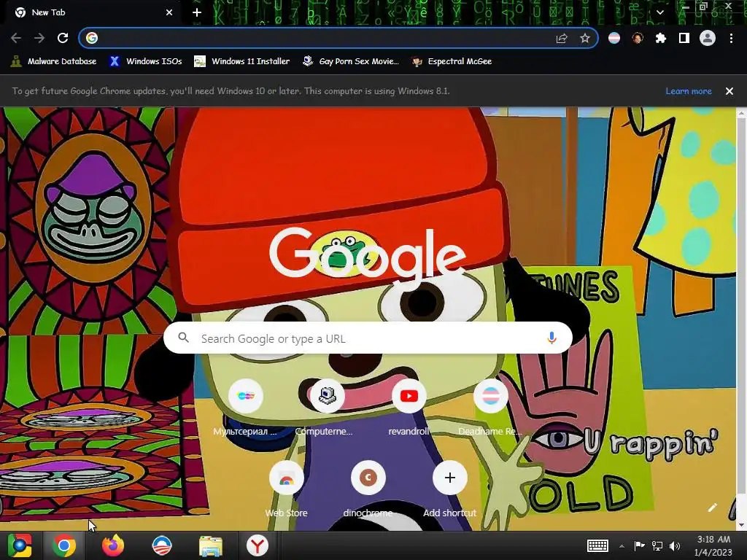This screenshot has height=560, width=747.
Task: Dismiss the Windows 8.1 update infobar
Action: pos(729,91)
